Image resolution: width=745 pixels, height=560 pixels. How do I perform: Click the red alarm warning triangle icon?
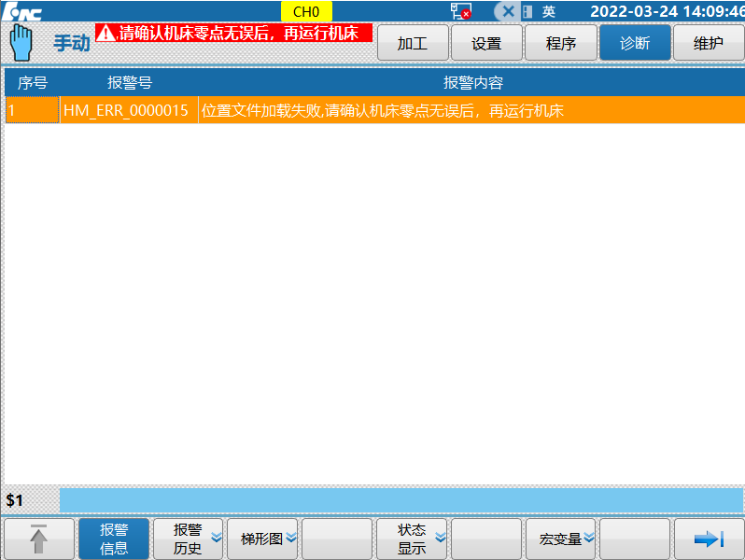coord(106,33)
